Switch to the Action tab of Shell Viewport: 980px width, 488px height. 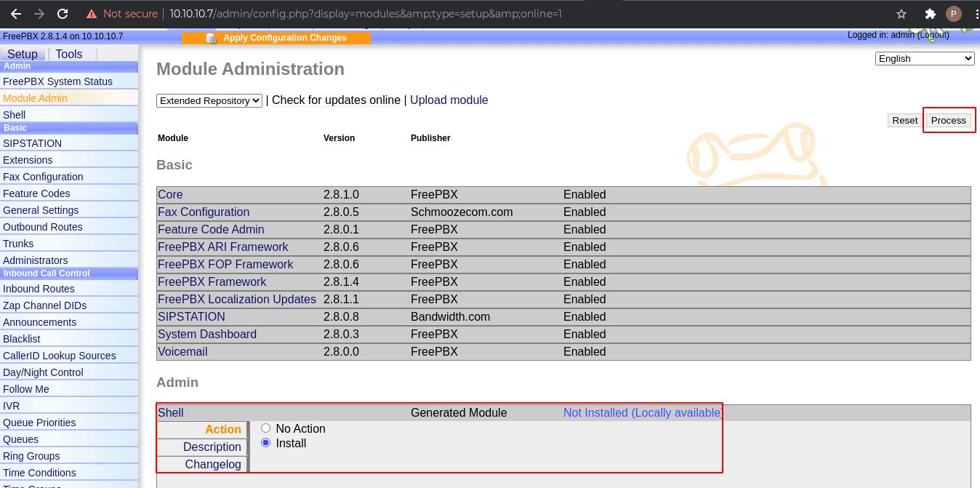tap(202, 430)
